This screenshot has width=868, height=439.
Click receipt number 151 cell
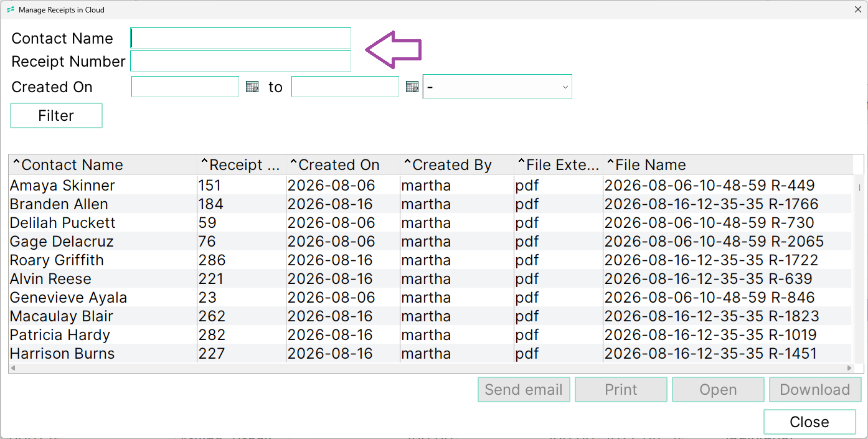242,186
